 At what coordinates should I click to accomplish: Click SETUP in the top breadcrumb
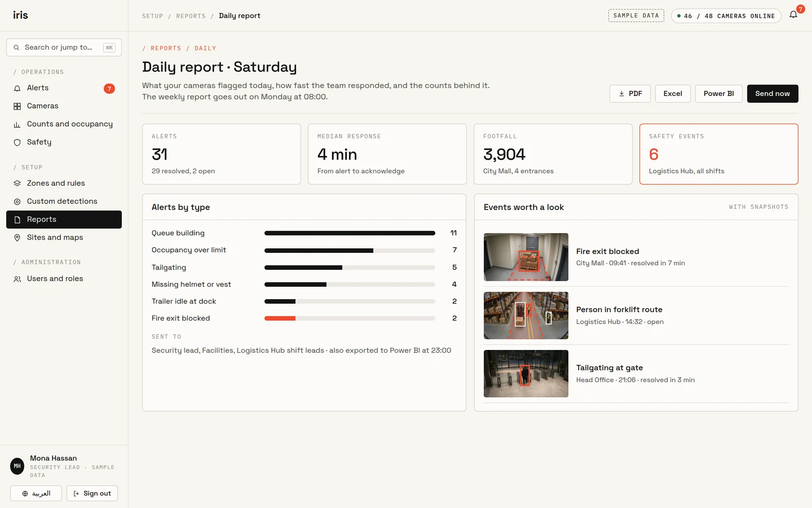[x=152, y=16]
